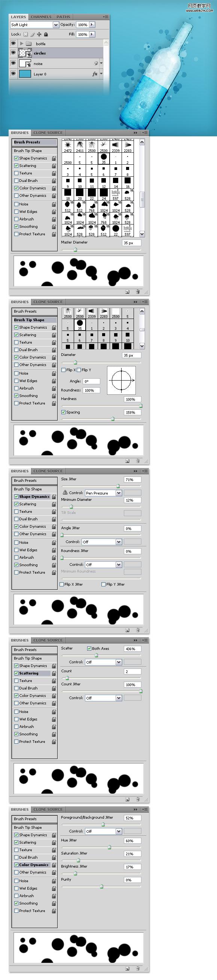217x980 pixels.
Task: Click smart filter icon on noise layer
Action: click(x=96, y=63)
